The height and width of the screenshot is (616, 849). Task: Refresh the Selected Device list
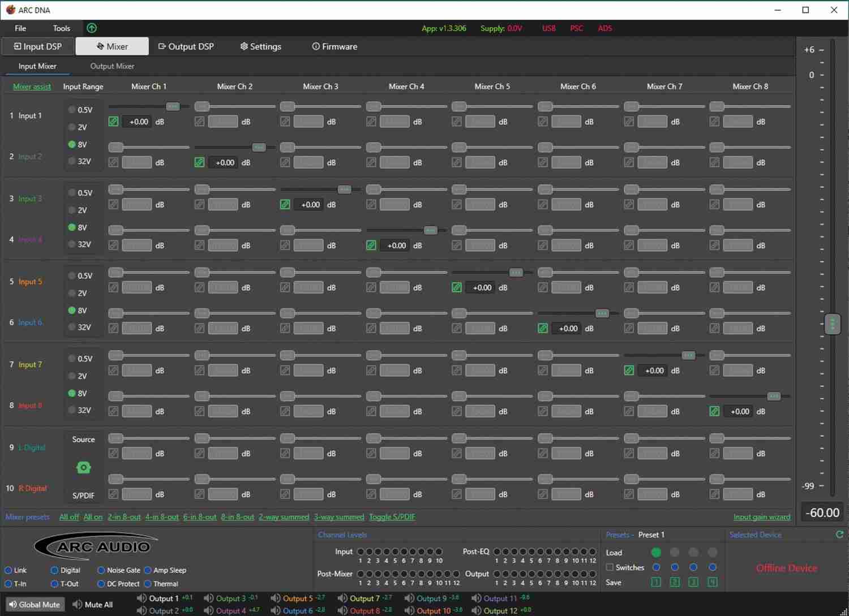coord(839,534)
